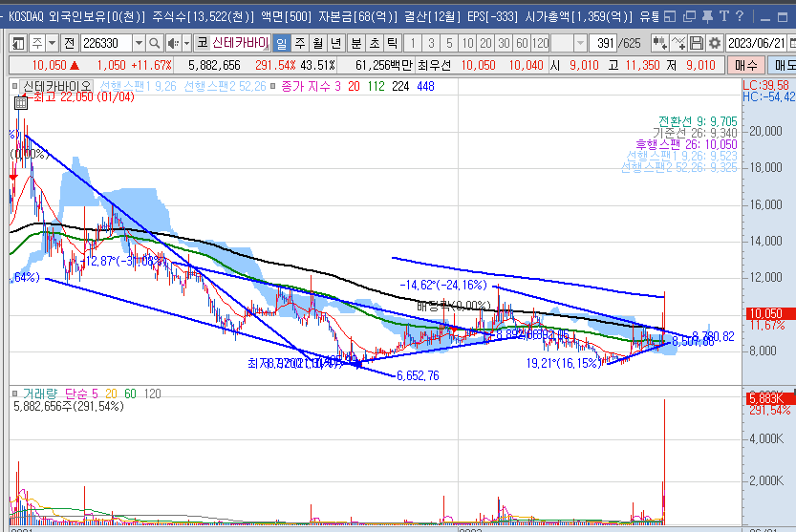Click the title bar window layout icon
The height and width of the screenshot is (532, 796).
670,17
